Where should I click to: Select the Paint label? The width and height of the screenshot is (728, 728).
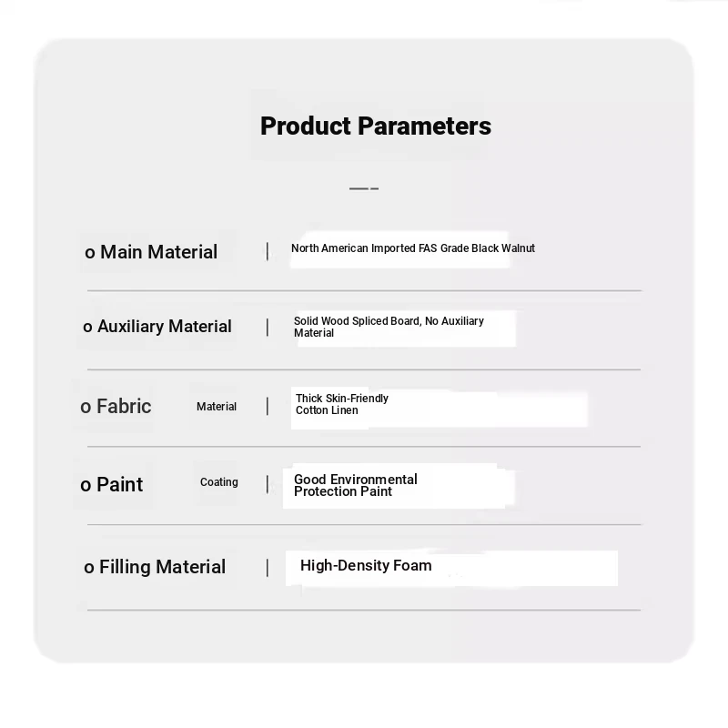tap(119, 485)
